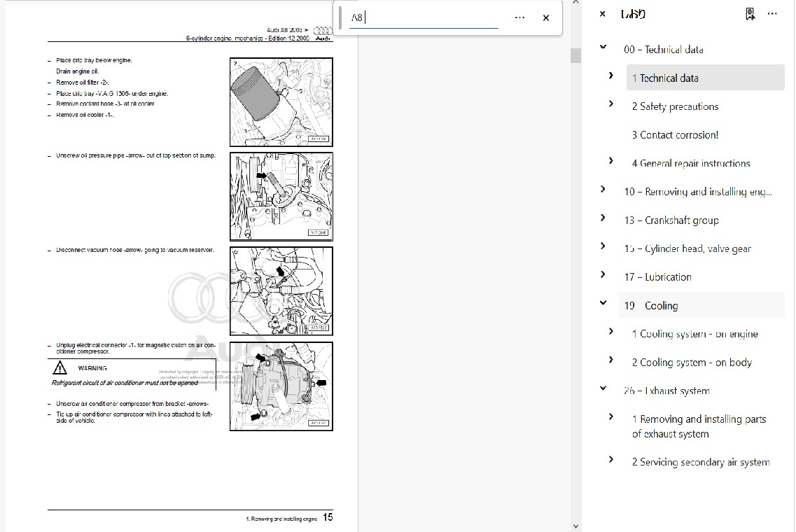Expand 2 Cooling system - on body bookmark
This screenshot has height=532, width=796.
point(610,359)
